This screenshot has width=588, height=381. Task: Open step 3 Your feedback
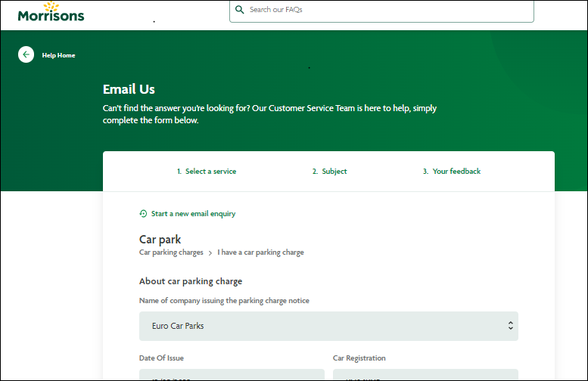pos(452,171)
